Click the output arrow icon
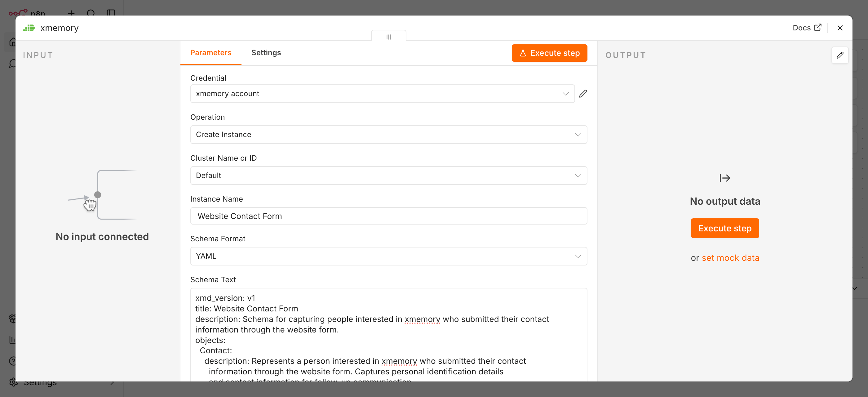 725,178
